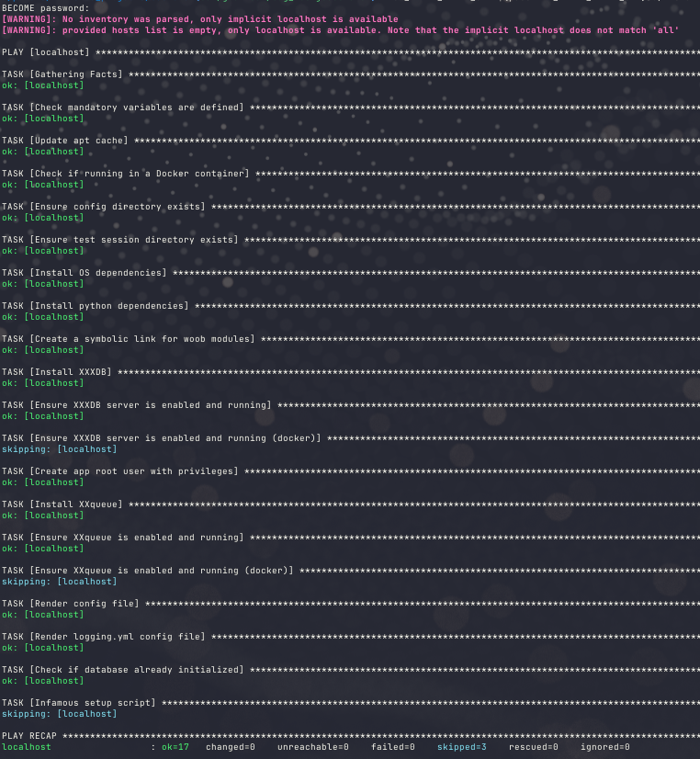Select the 'provided hosts list is empty' warning

(x=340, y=30)
